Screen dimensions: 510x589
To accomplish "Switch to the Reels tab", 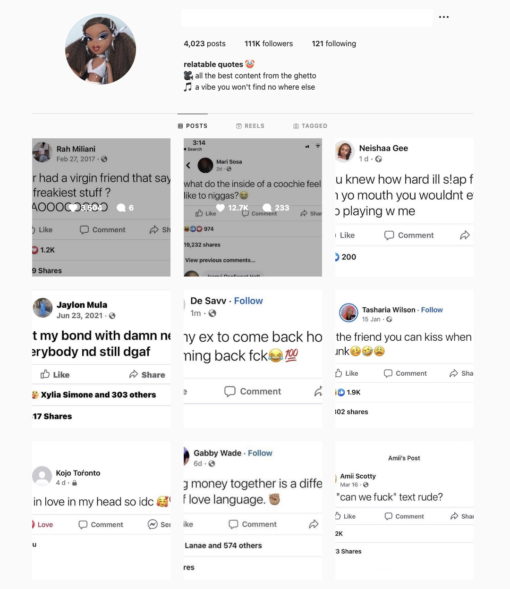I will (x=250, y=126).
